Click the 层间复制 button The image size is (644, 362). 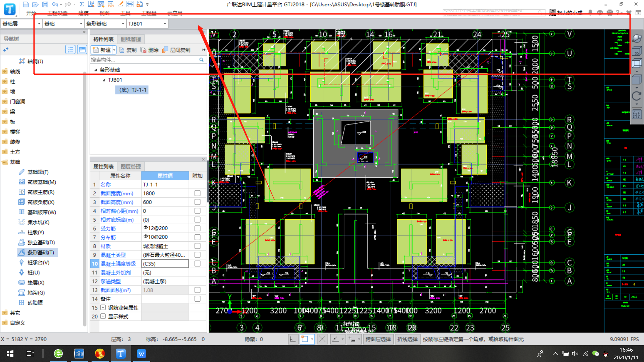[x=176, y=50]
